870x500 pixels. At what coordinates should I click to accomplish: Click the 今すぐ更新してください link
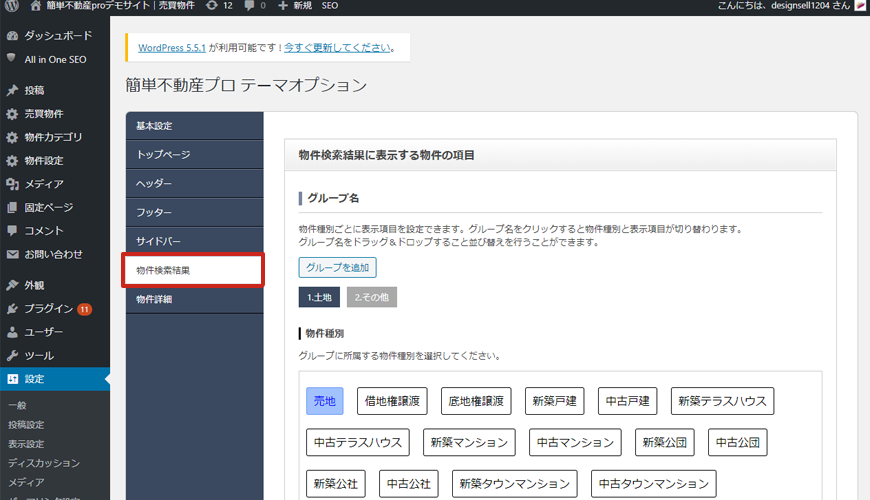(338, 47)
